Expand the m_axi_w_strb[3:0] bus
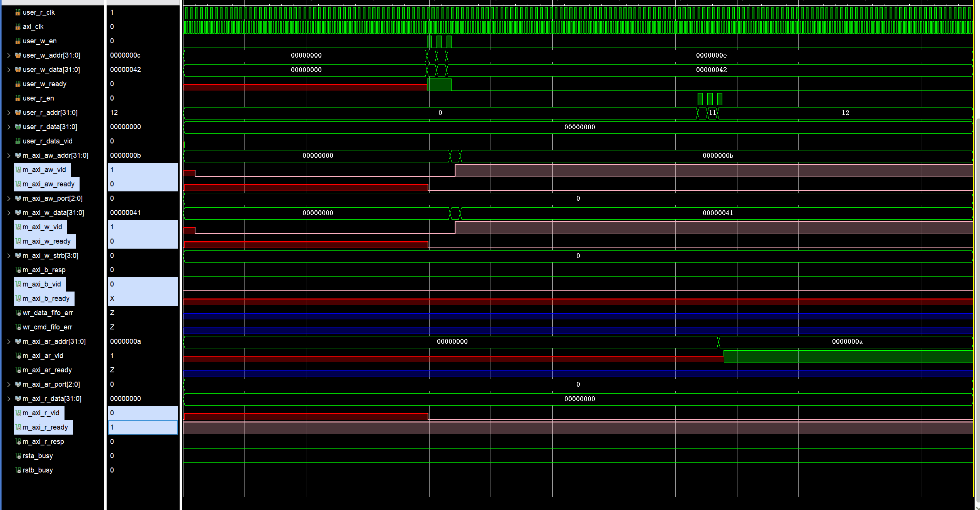The width and height of the screenshot is (980, 510). 8,256
